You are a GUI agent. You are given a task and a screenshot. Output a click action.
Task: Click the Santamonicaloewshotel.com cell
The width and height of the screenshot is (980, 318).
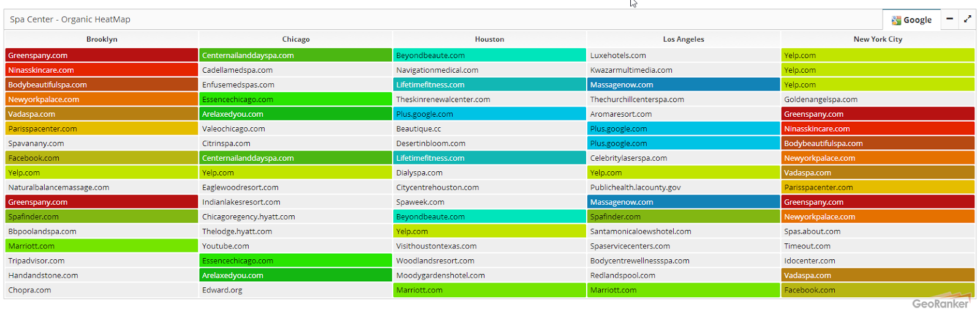[684, 231]
